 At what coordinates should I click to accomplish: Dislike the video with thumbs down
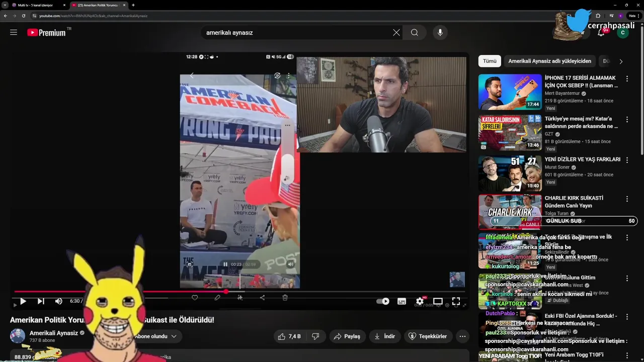315,336
